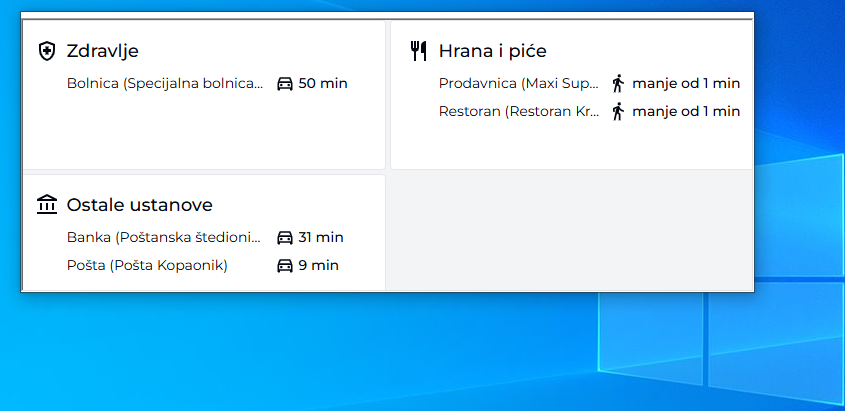Click the car icon beside 9 min
Viewport: 845px width, 411px height.
click(285, 266)
